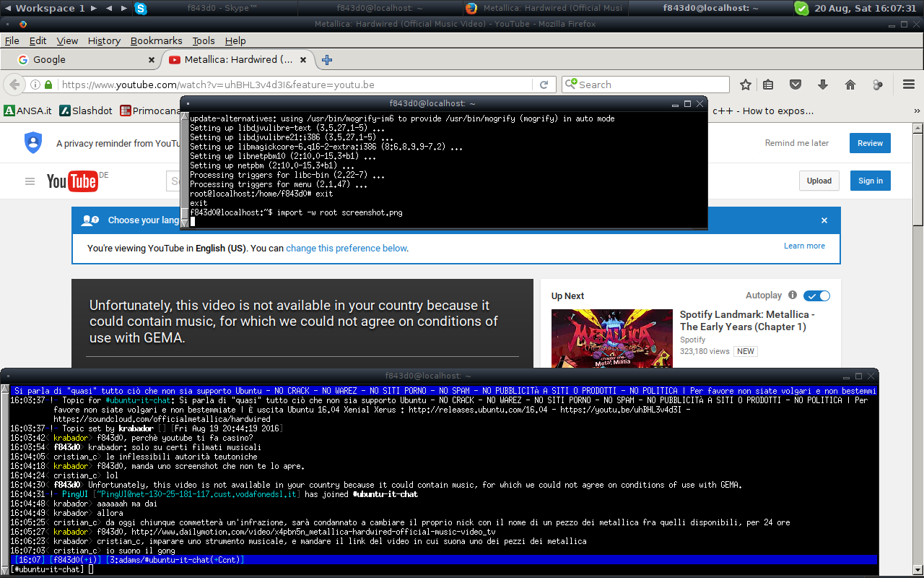Click 'Workspace 1' label in panel

click(50, 8)
